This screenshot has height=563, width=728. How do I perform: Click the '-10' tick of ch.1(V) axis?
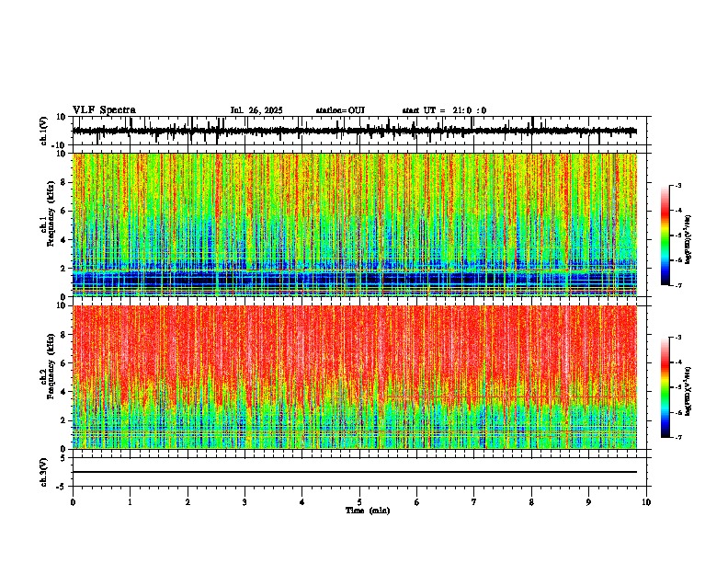pos(60,145)
